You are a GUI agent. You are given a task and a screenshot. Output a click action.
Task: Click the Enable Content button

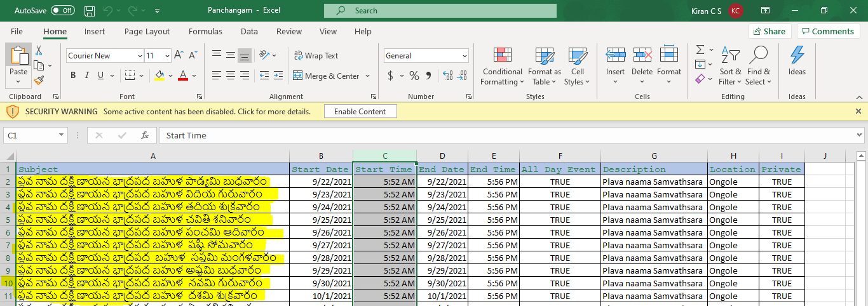[x=360, y=111]
